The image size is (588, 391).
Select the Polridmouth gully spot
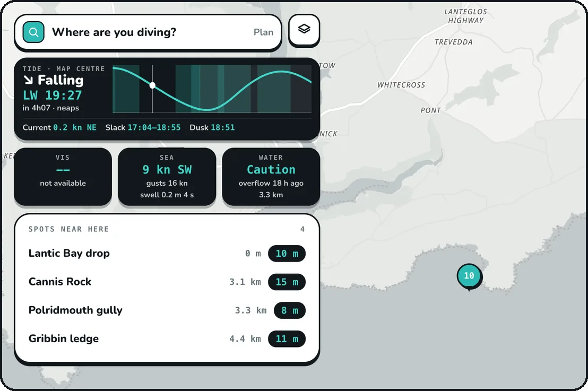click(x=167, y=310)
